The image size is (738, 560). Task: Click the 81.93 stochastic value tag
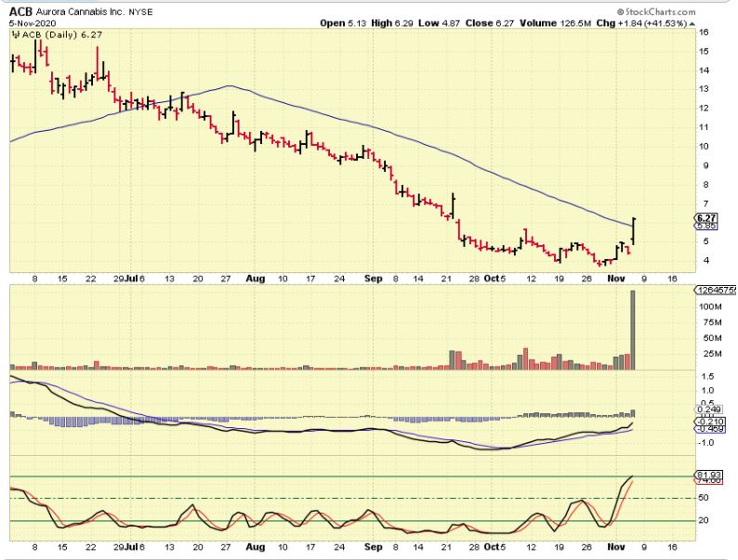709,475
